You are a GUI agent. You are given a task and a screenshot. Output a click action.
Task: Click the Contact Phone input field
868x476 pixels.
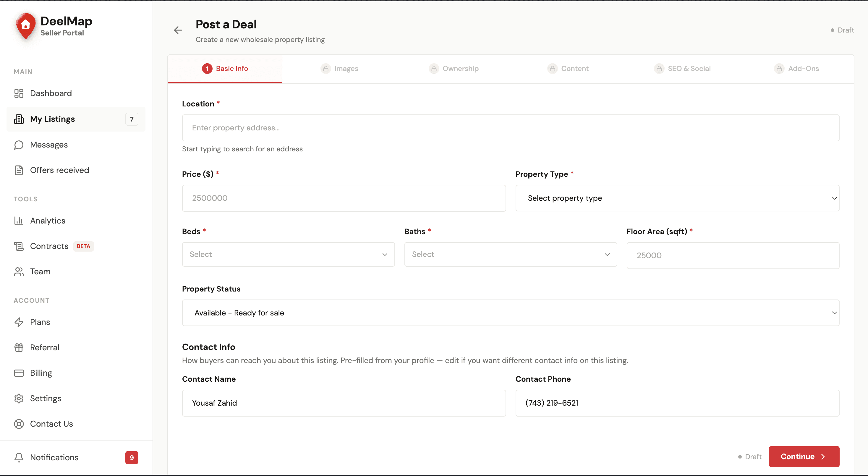677,403
